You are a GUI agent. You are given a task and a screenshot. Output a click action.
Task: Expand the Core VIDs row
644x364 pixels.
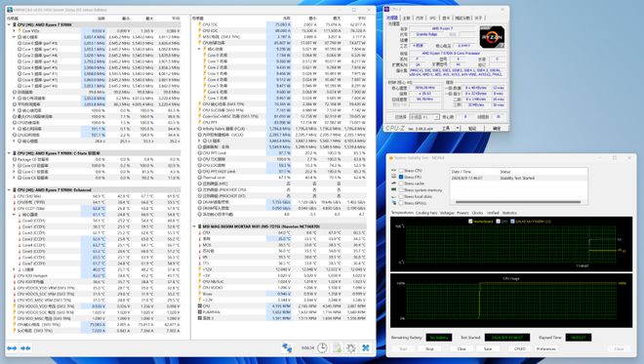point(14,31)
